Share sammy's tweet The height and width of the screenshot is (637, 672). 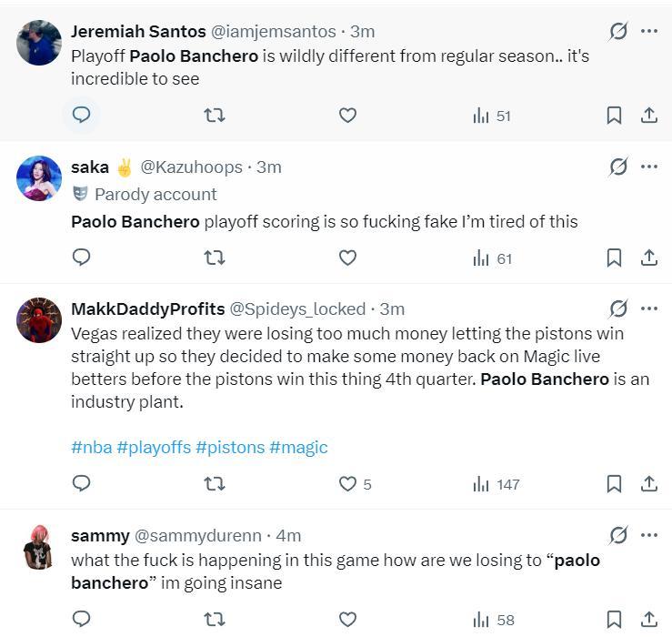[x=649, y=620]
